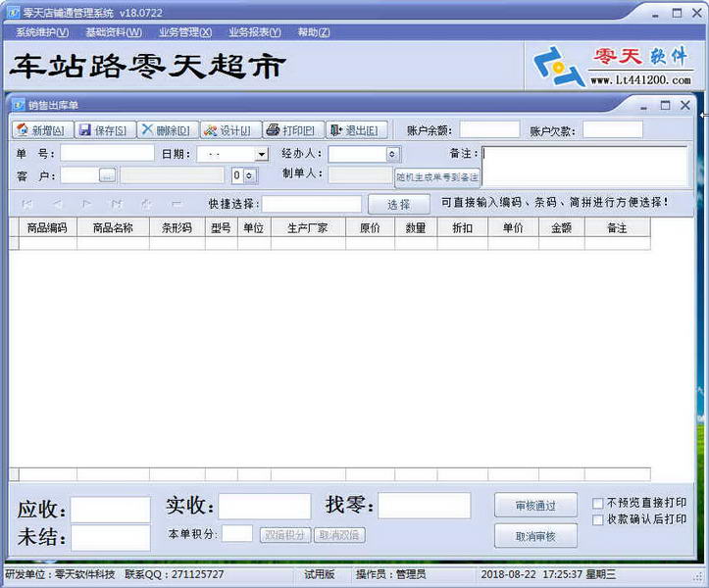Click into the 备注 text area

[x=584, y=166]
